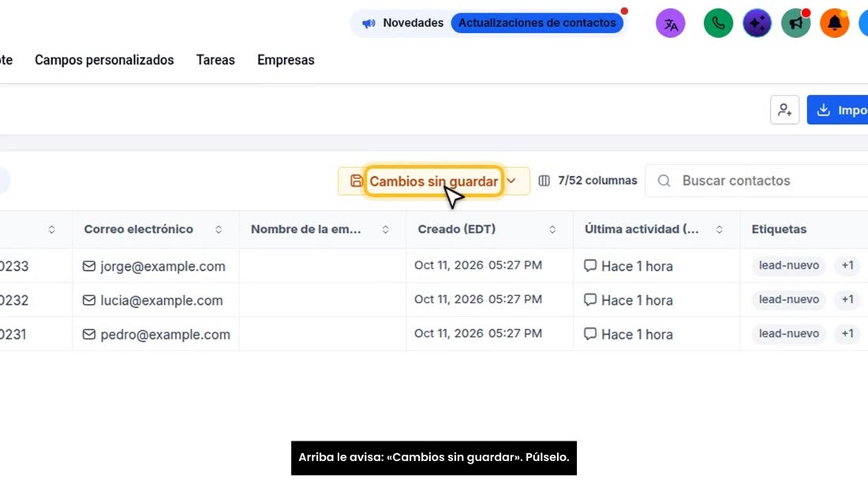This screenshot has width=868, height=488.
Task: Click the email lucia@example.com
Action: (x=162, y=301)
